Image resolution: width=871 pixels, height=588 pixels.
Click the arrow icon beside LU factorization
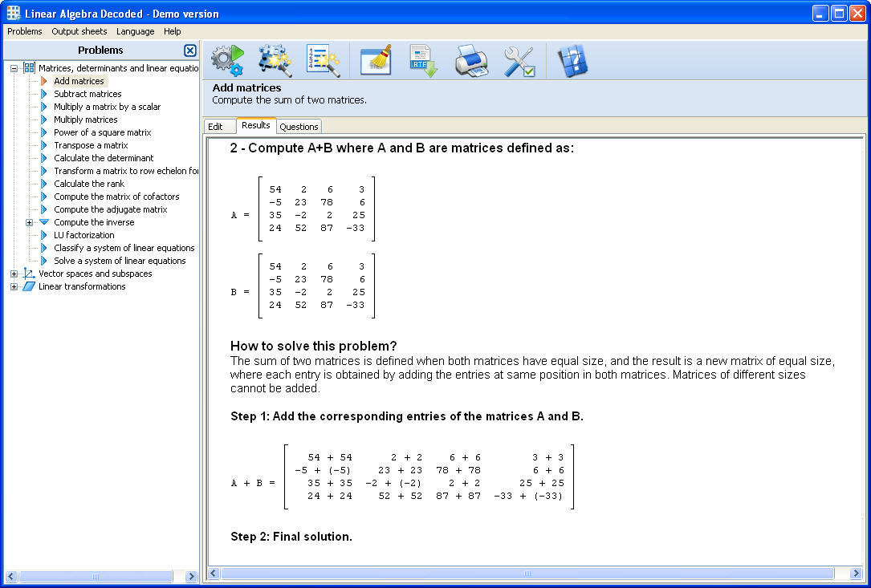(x=44, y=235)
